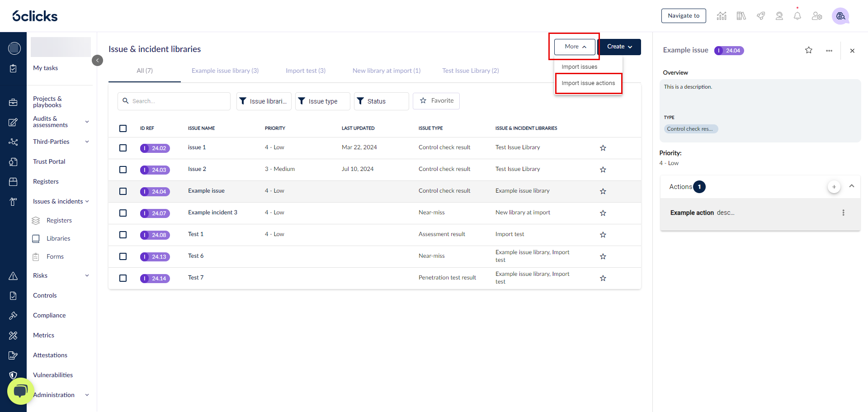The height and width of the screenshot is (412, 868).
Task: Click the purple avatar icon top right
Action: pyautogui.click(x=840, y=16)
